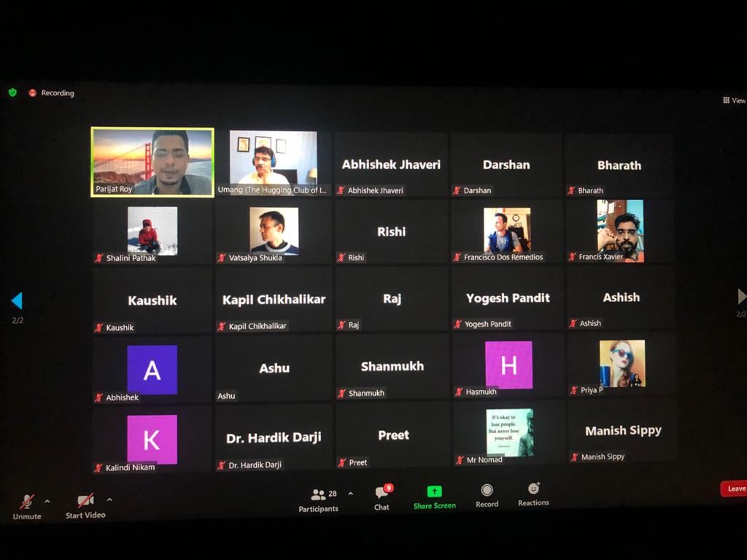This screenshot has height=560, width=747.
Task: Click muted mic icon beside Darshan label
Action: (x=457, y=190)
